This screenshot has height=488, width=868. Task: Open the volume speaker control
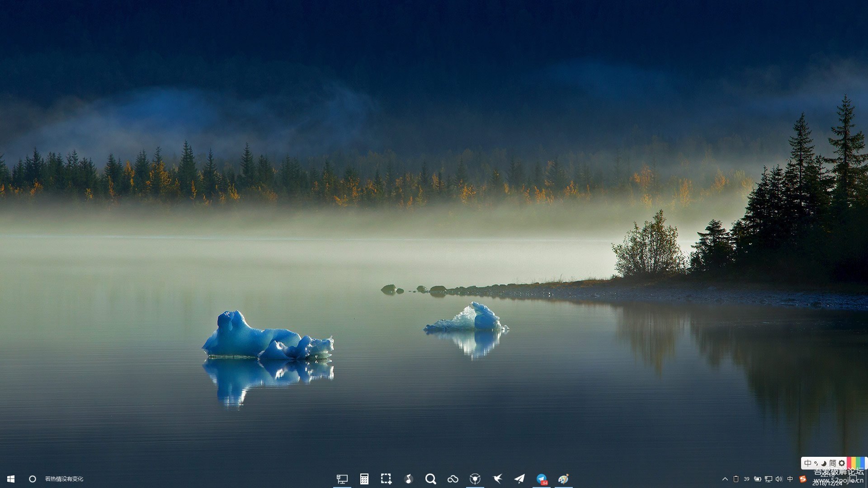(778, 479)
